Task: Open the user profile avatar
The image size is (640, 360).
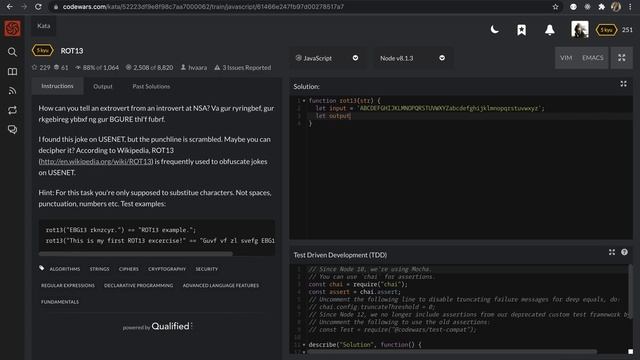Action: click(580, 29)
